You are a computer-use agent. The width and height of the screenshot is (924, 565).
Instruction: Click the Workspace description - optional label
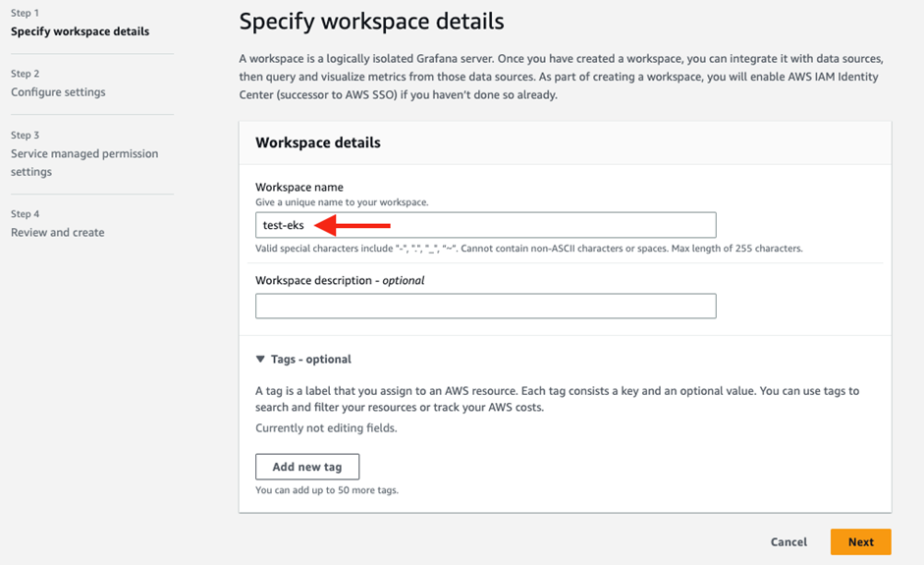(x=340, y=280)
